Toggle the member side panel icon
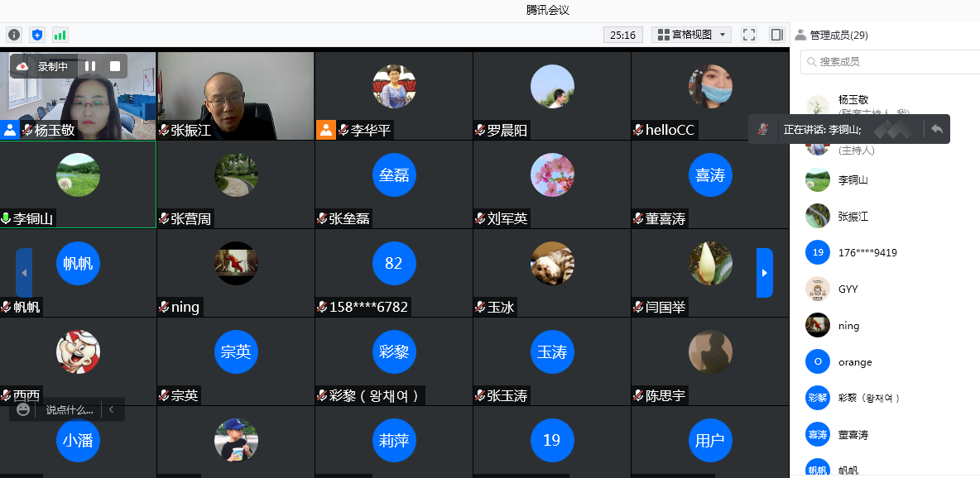 776,35
